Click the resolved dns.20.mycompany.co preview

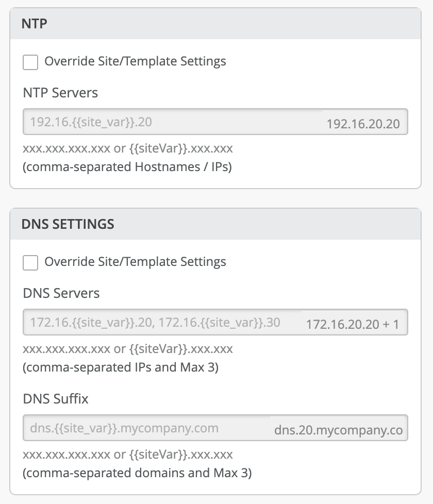pos(338,430)
